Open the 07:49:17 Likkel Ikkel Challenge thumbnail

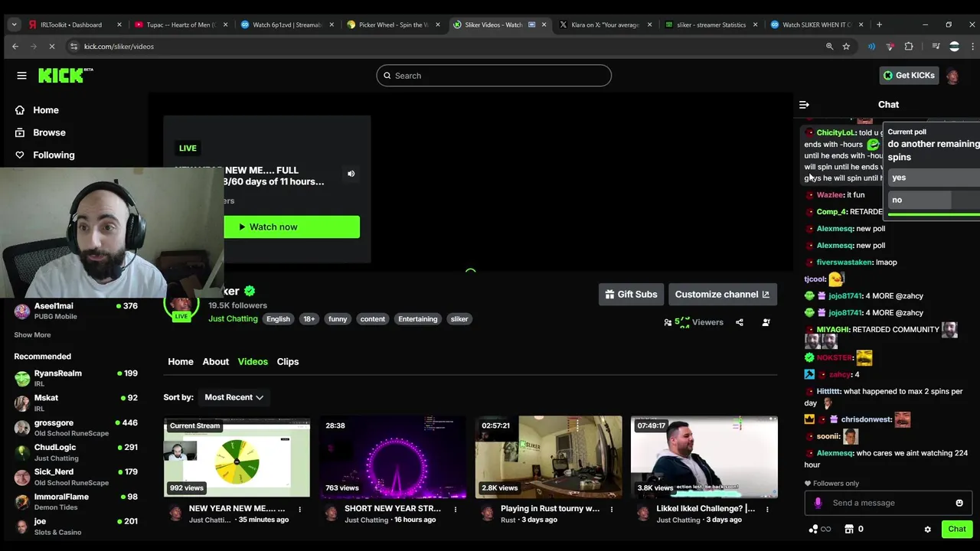(x=704, y=457)
